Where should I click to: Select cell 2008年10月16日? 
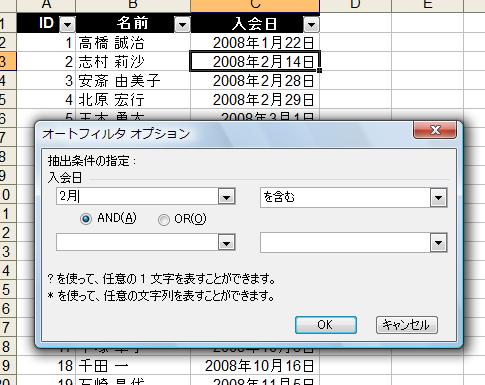click(255, 366)
